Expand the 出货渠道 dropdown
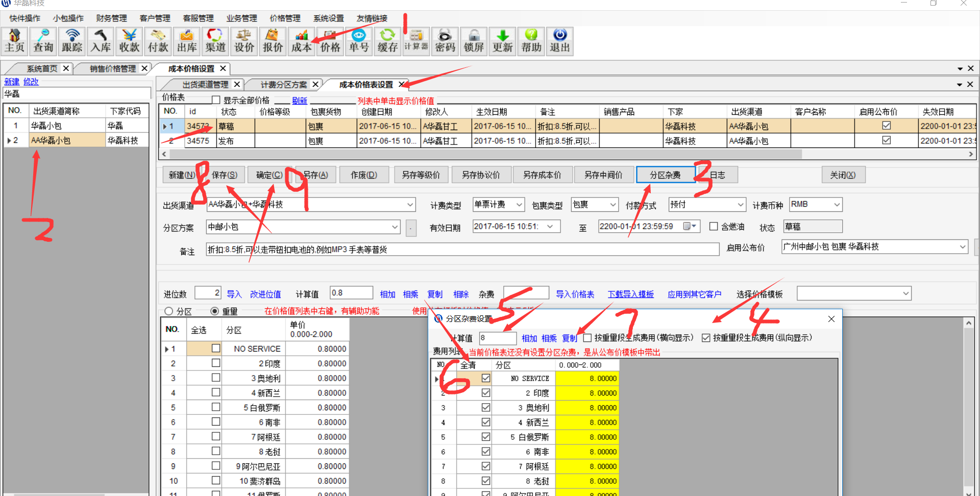 tap(410, 205)
